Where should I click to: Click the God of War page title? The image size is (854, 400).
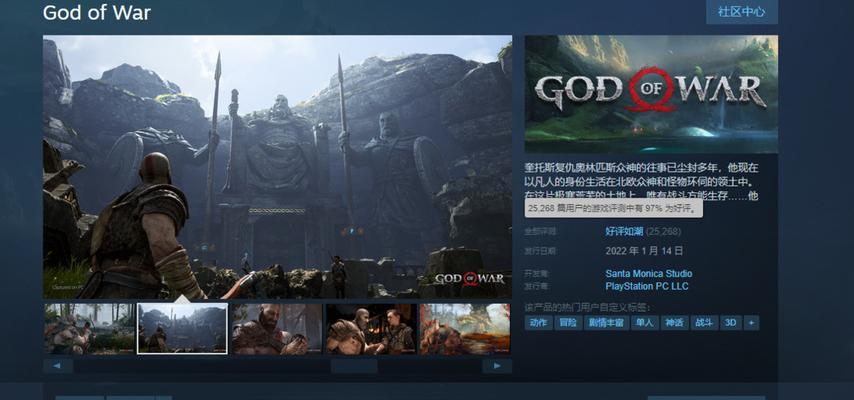coord(96,12)
